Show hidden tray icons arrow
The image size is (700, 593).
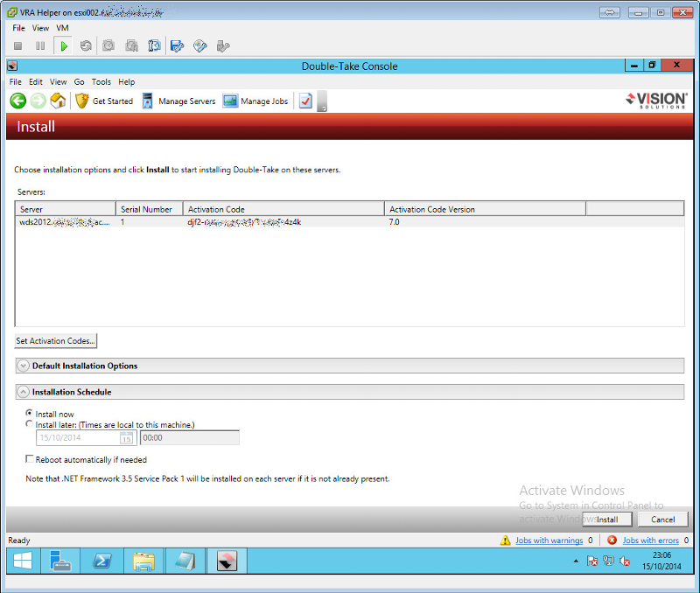(x=576, y=561)
